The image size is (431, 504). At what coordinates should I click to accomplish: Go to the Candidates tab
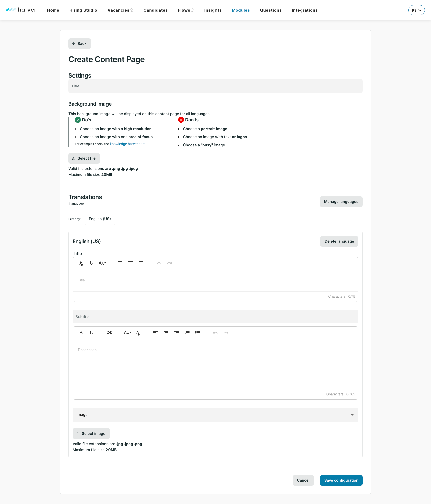point(155,10)
